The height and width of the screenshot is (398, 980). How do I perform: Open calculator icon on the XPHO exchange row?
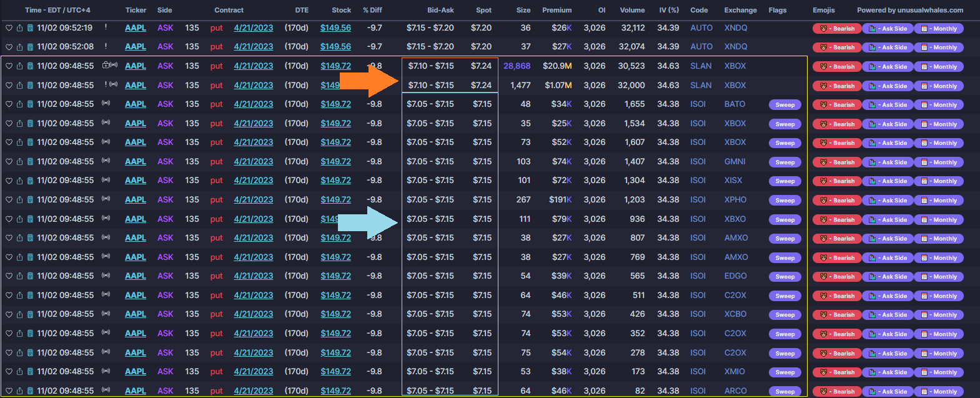click(x=29, y=200)
